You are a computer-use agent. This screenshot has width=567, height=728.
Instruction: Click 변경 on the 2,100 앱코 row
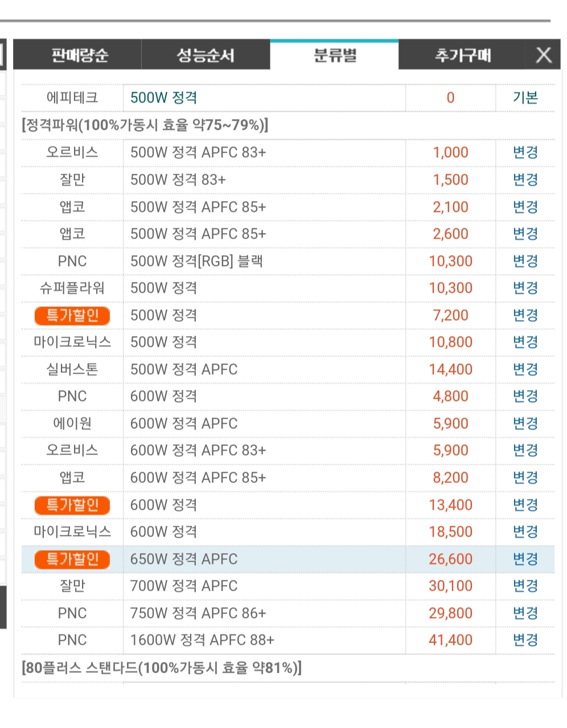pyautogui.click(x=525, y=207)
